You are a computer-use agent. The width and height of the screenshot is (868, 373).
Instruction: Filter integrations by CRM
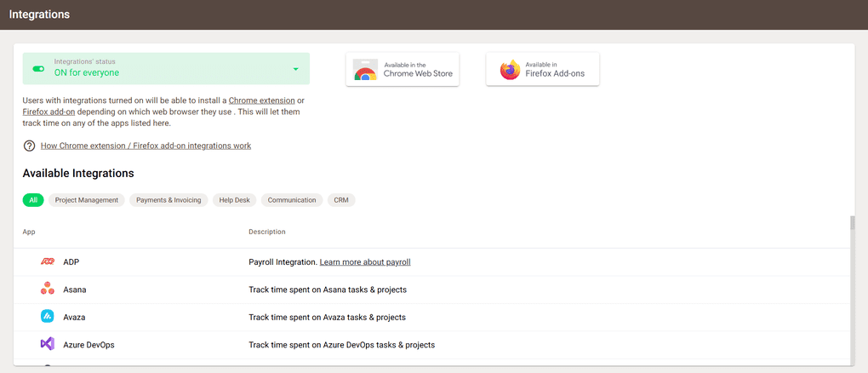click(x=342, y=200)
